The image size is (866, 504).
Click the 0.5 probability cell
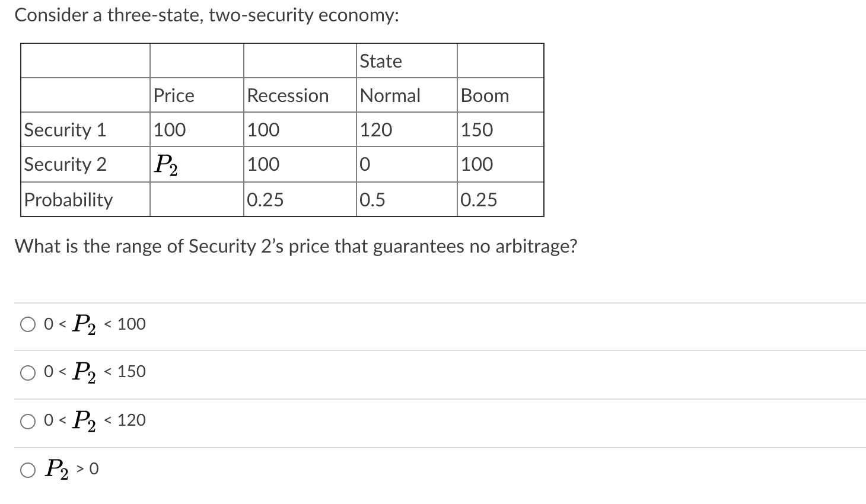click(371, 200)
